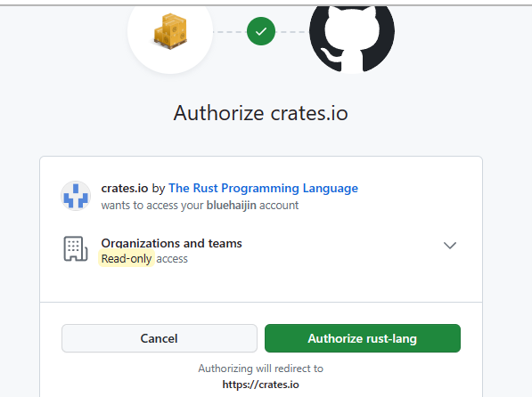532x397 pixels.
Task: Click dashed connector right of checkmark
Action: [292, 32]
